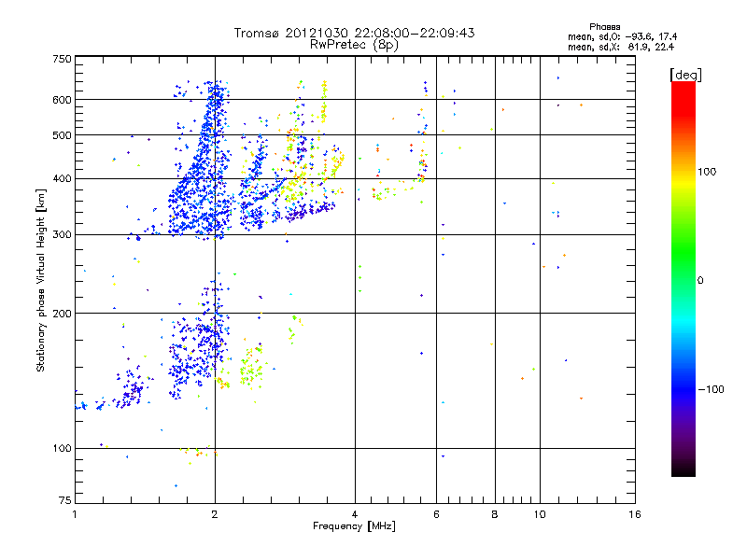Screen dimensions: 747x560
Task: Click the colorbar tick label "0"
Action: [x=700, y=281]
